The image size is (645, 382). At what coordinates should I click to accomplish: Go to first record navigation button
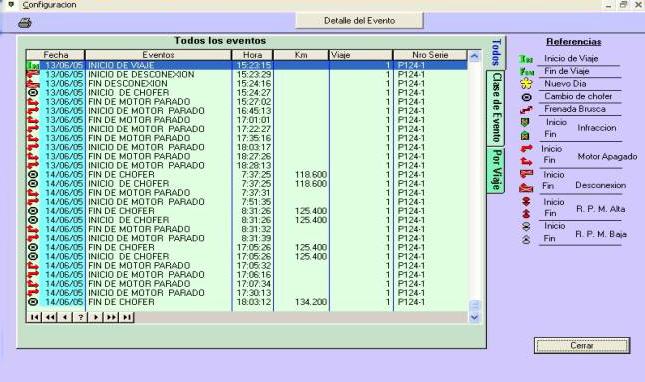pyautogui.click(x=34, y=317)
